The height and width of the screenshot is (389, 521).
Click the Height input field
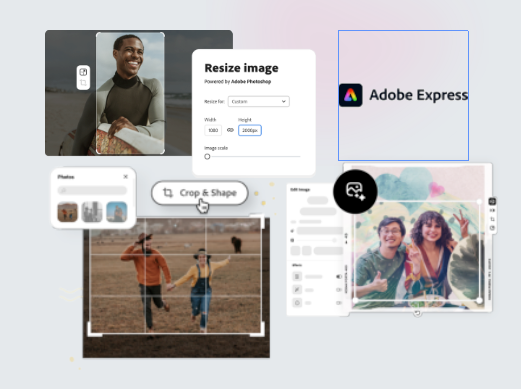point(250,130)
